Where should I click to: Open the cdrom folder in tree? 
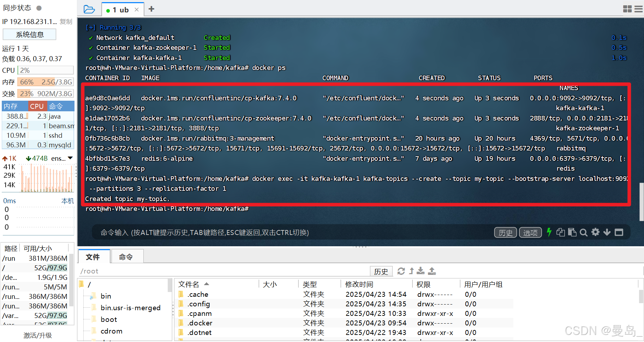coord(112,331)
